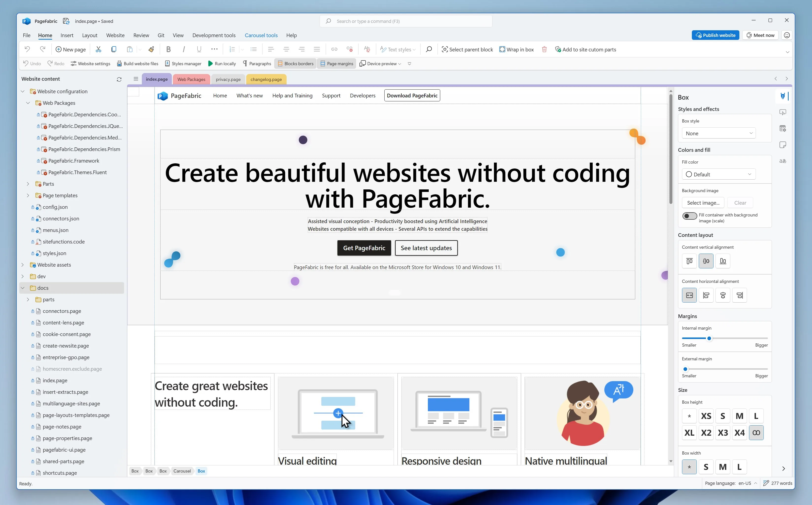Insert a bulleted list
812x505 pixels.
[254, 49]
